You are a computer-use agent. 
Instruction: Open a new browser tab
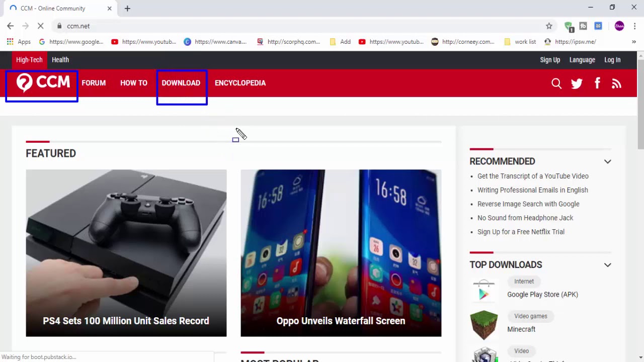[x=127, y=9]
